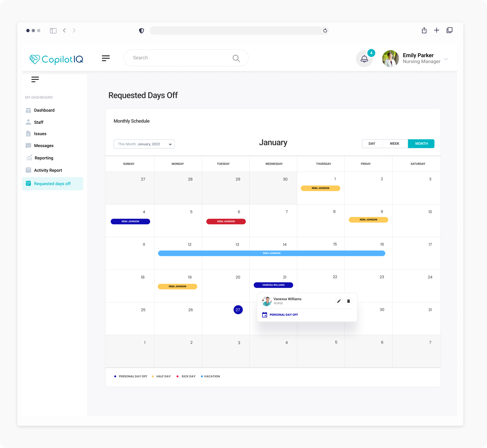Click into the Search input field
The height and width of the screenshot is (448, 487).
coord(179,58)
